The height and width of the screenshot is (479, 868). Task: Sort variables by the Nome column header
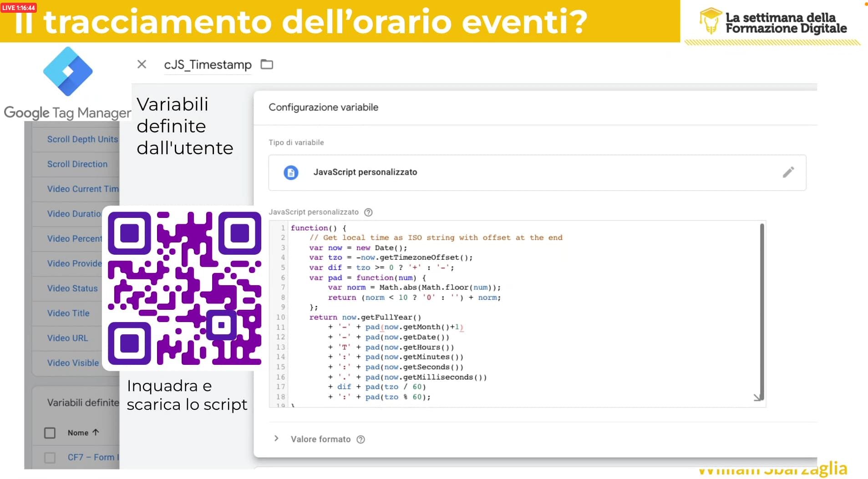(x=83, y=433)
